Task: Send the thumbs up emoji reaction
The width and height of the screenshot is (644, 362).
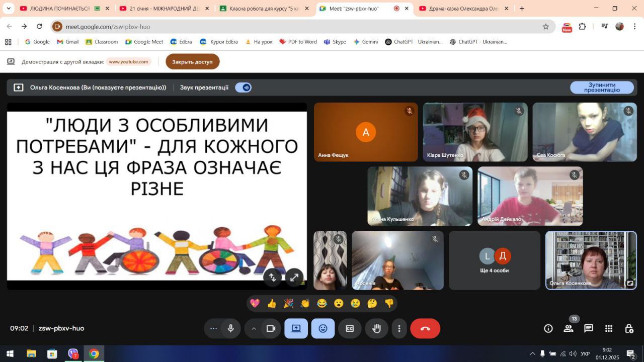Action: pos(272,303)
